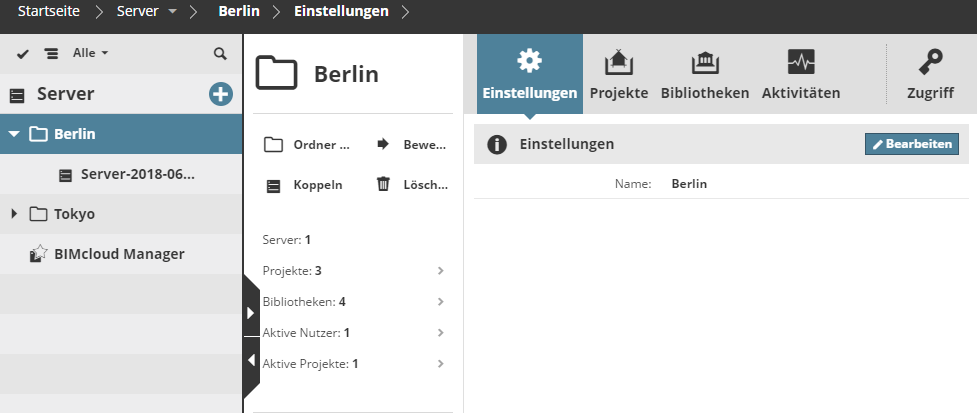Image resolution: width=977 pixels, height=413 pixels.
Task: Click the Bearbeiten button
Action: point(911,144)
